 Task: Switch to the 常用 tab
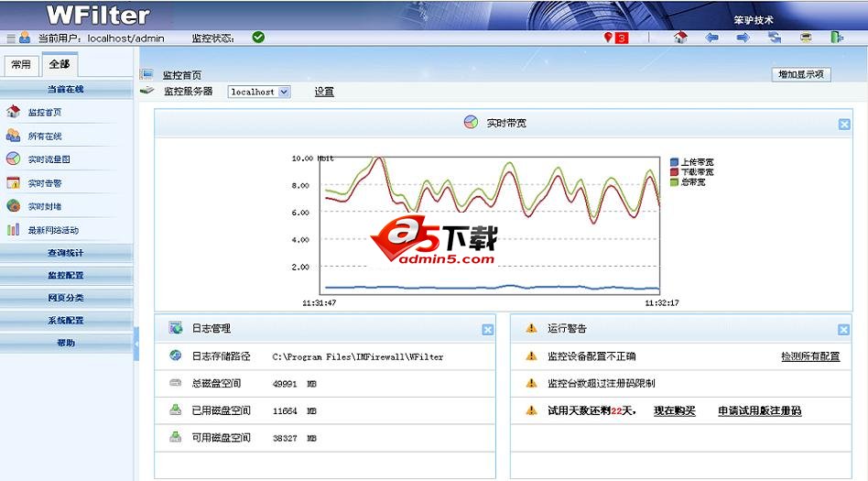click(21, 65)
